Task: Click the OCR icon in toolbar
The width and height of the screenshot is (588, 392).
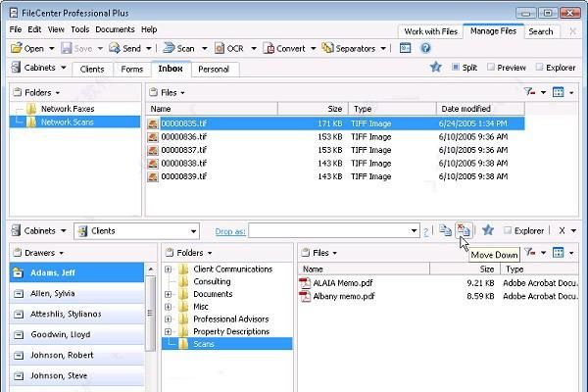Action: (220, 48)
